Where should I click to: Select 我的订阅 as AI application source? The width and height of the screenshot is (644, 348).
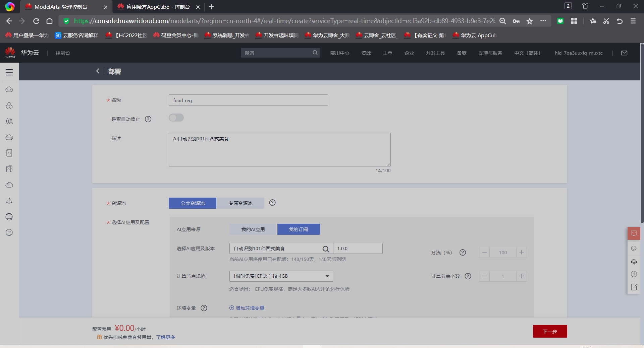pos(298,229)
